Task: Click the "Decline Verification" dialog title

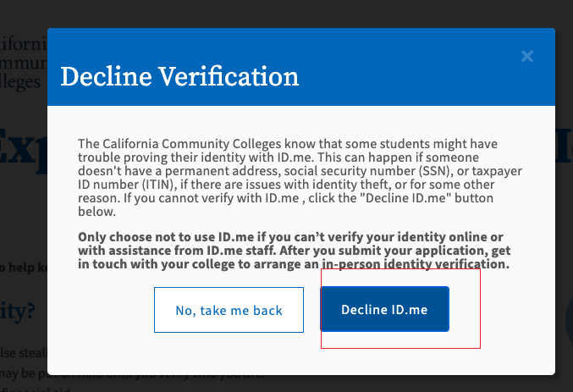Action: click(179, 77)
